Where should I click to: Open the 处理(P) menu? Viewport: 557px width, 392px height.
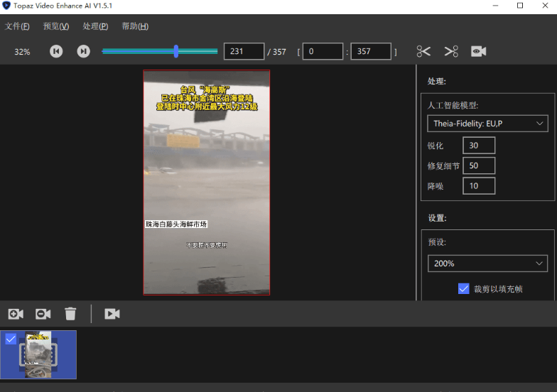point(95,26)
